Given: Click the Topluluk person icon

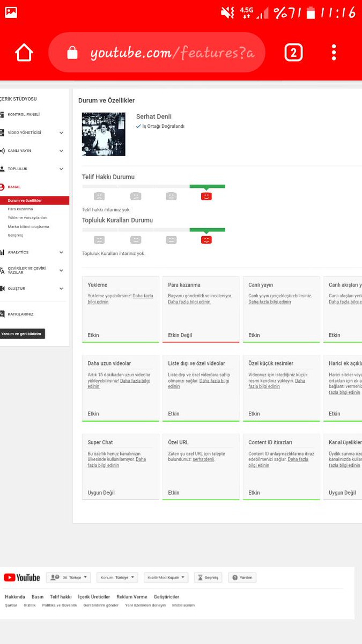Looking at the screenshot, I should [2, 169].
